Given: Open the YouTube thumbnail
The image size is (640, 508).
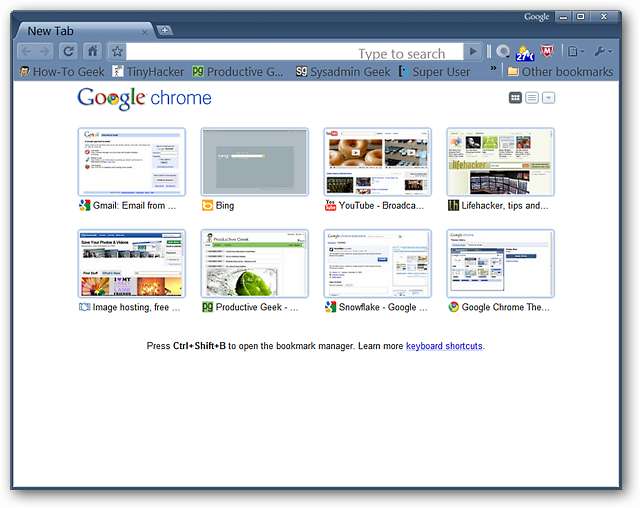Looking at the screenshot, I should coord(378,162).
